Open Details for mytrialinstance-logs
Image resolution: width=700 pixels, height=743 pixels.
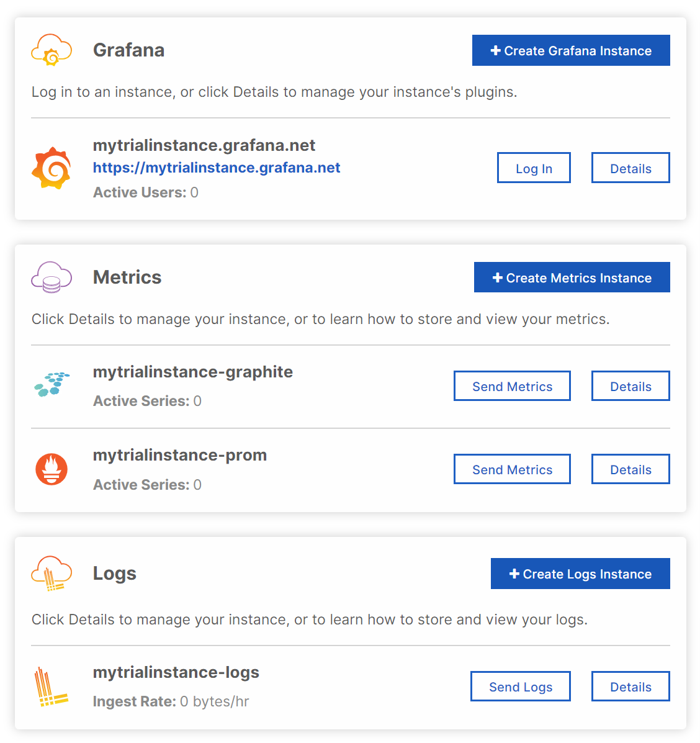630,687
